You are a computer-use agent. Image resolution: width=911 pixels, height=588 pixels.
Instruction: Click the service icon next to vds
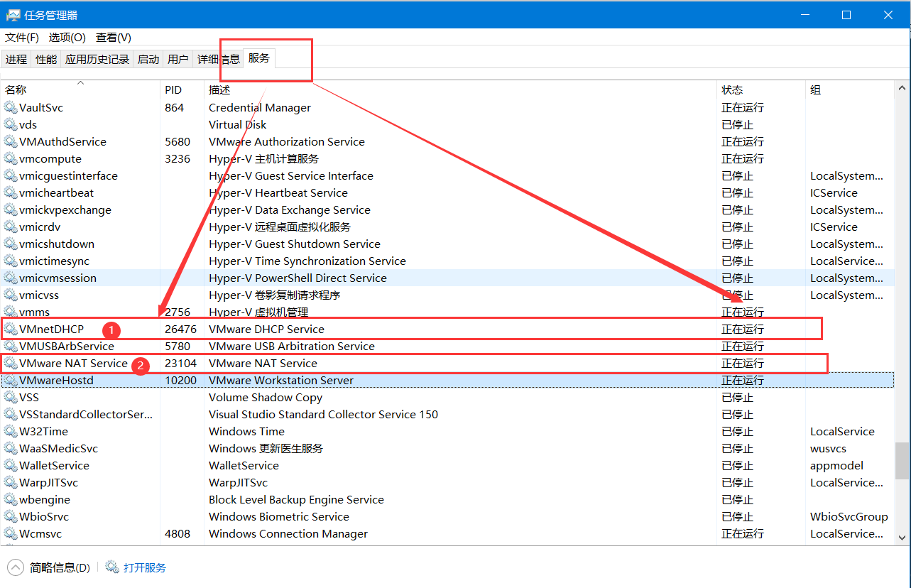click(x=10, y=125)
